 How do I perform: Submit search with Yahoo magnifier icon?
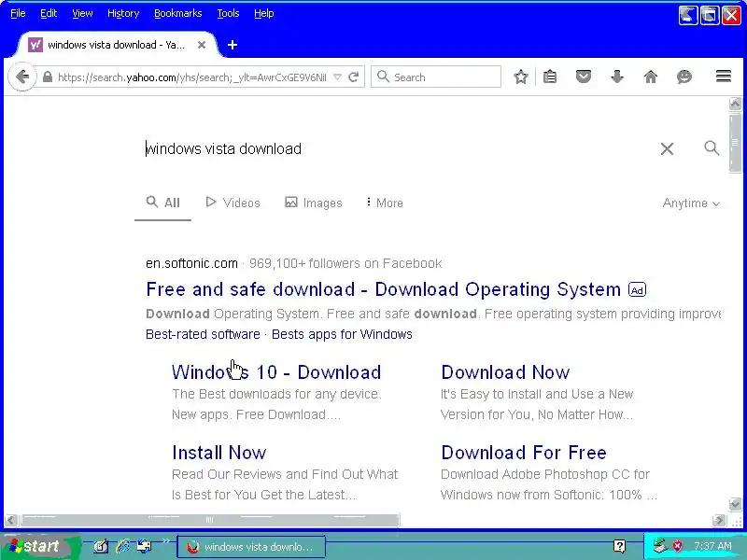click(712, 148)
